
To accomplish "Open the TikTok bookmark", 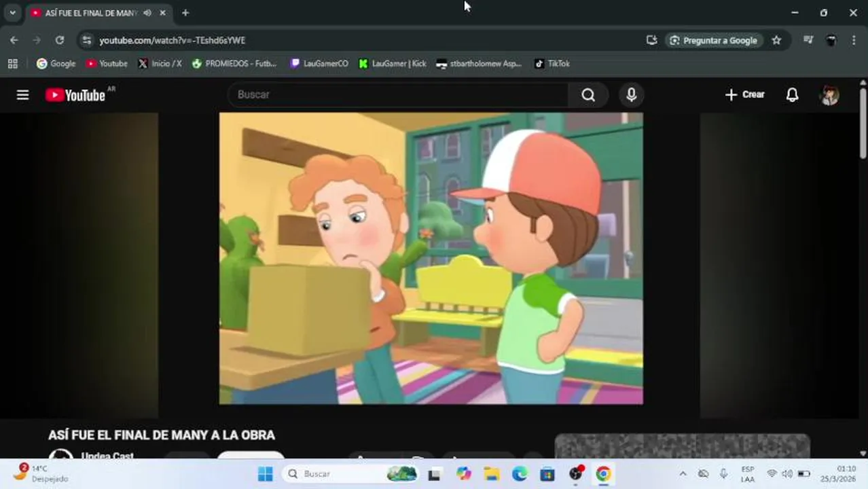I will pyautogui.click(x=551, y=64).
